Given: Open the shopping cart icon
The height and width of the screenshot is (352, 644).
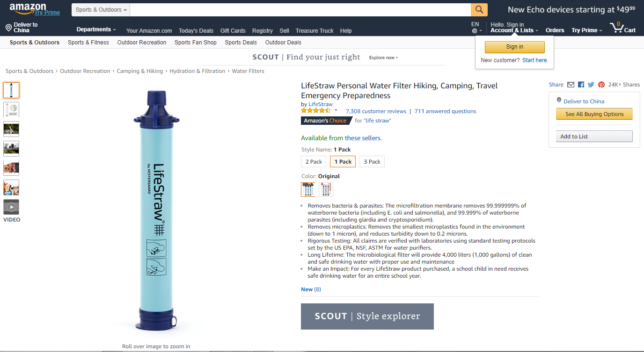Looking at the screenshot, I should click(x=623, y=28).
